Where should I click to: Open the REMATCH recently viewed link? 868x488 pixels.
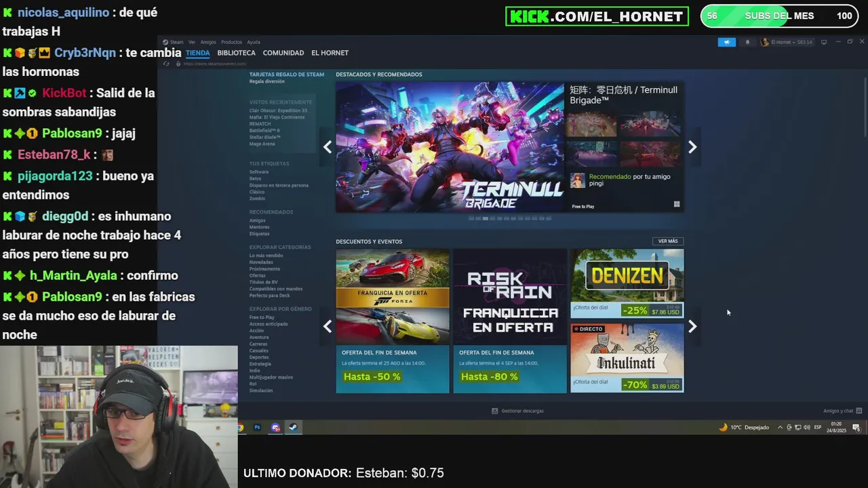(260, 124)
